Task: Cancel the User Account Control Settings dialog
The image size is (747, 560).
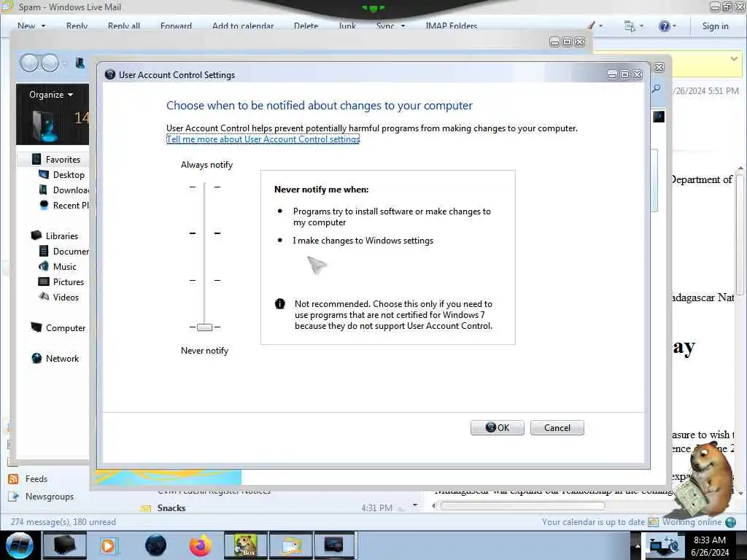Action: [557, 427]
